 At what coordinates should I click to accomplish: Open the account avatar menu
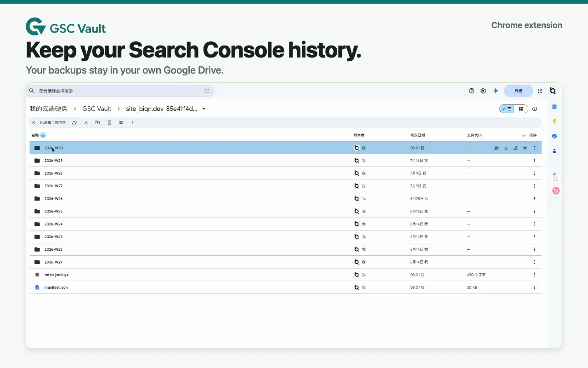[553, 91]
